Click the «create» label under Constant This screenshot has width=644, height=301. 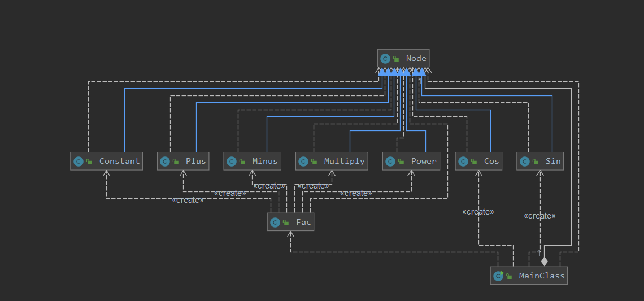tap(188, 200)
